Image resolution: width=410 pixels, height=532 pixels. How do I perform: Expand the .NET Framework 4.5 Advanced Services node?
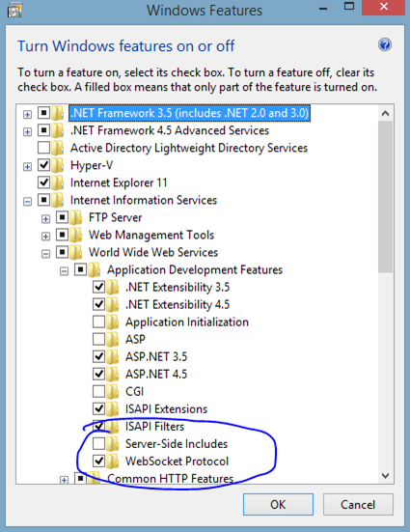pyautogui.click(x=27, y=131)
